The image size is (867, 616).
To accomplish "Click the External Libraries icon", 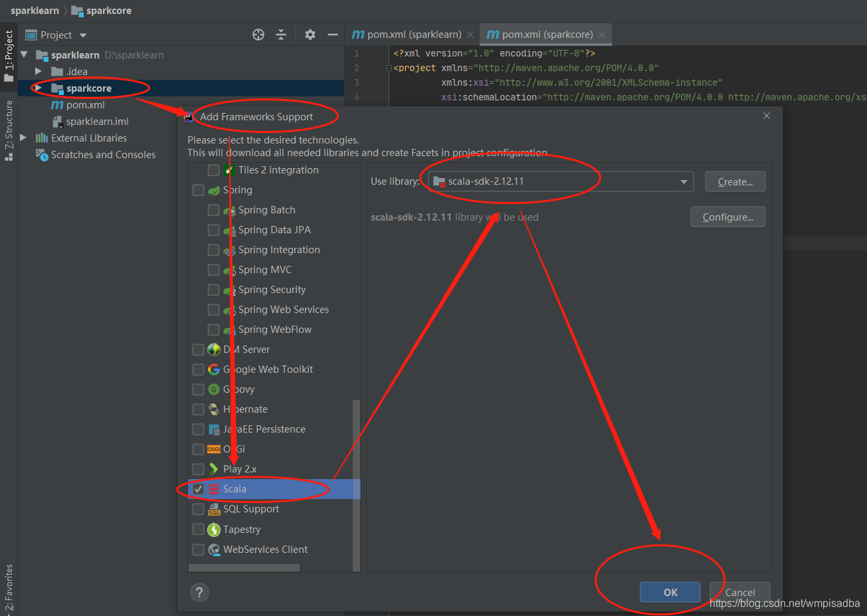I will (x=42, y=138).
